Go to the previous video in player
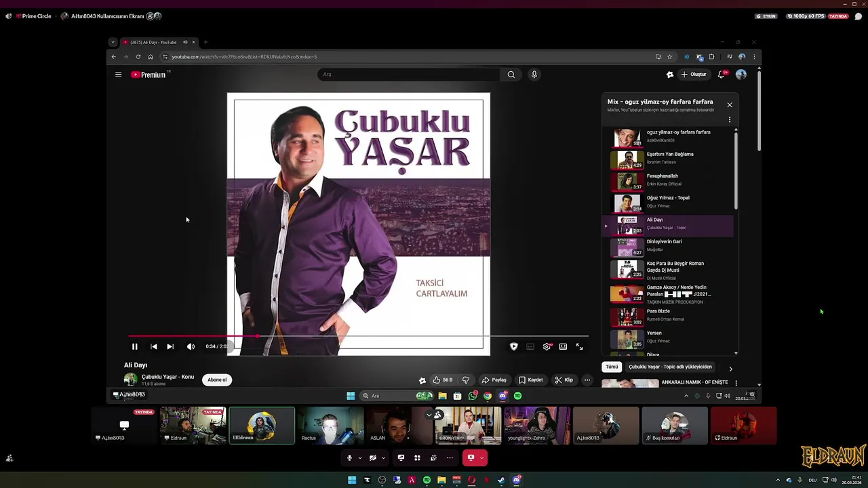Viewport: 868px width, 488px height. pyautogui.click(x=154, y=346)
